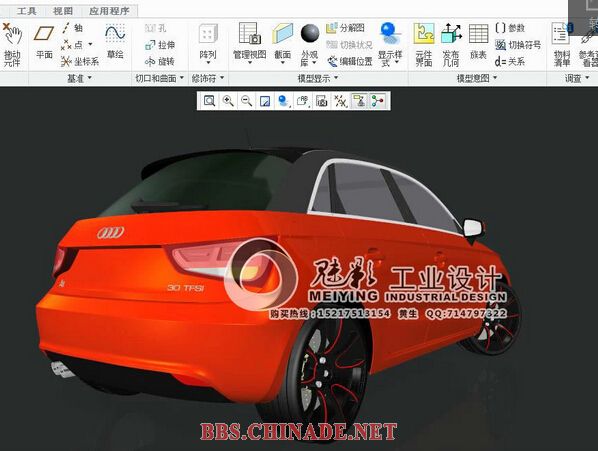598x451 pixels.
Task: Expand the 模型意图 group
Action: (x=477, y=78)
